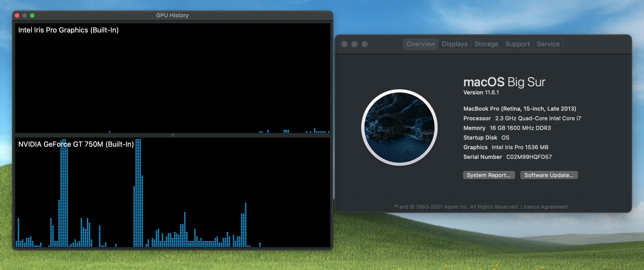Click the macOS Big Sur heading

[x=504, y=82]
